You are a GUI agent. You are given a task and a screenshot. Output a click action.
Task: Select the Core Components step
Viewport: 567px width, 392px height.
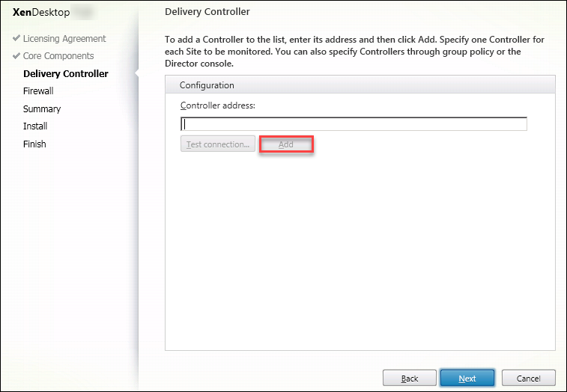coord(58,56)
